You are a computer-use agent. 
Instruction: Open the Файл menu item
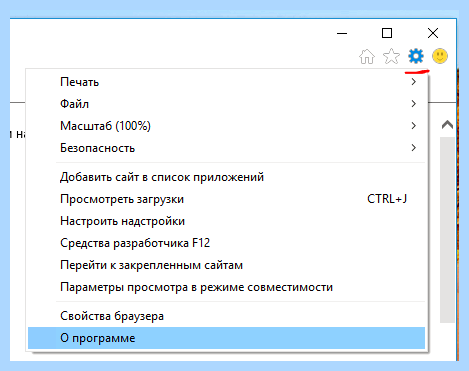tap(226, 104)
